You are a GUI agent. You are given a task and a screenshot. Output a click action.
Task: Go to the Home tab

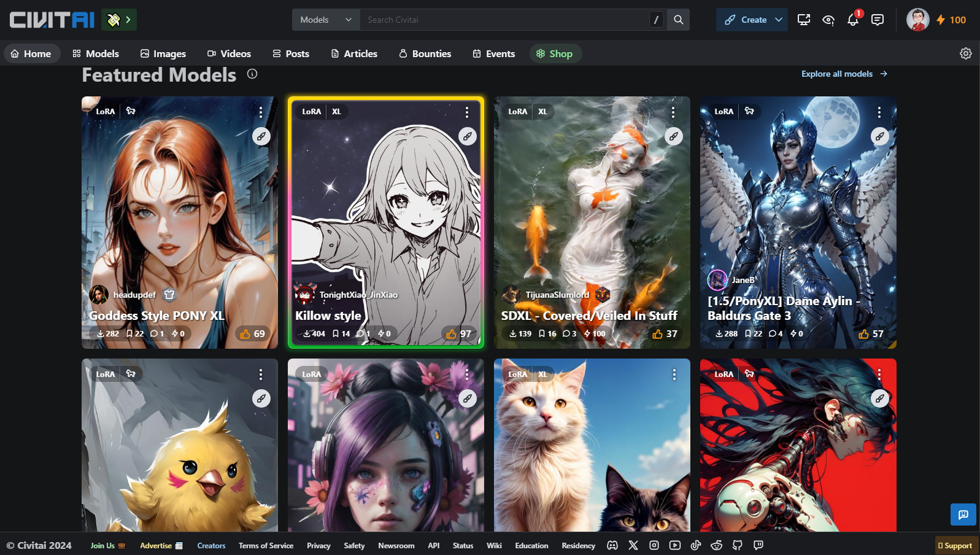[x=31, y=53]
